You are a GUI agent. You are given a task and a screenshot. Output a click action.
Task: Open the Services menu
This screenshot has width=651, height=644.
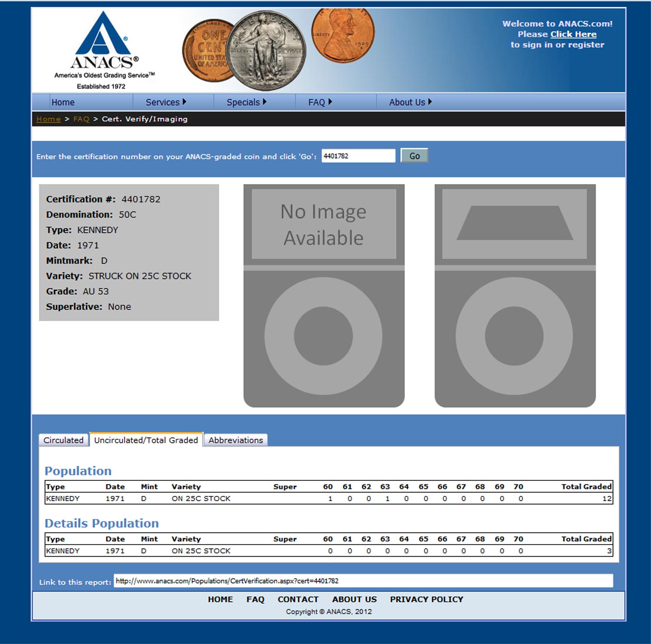tap(163, 102)
